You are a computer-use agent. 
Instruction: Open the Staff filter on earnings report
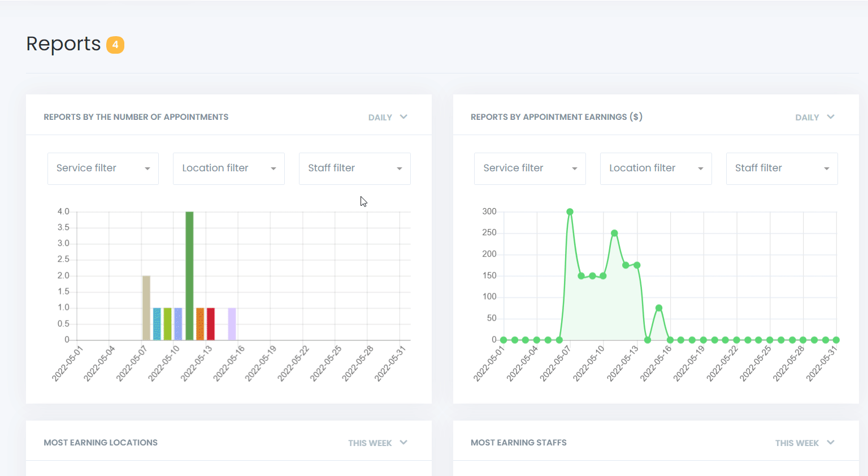[782, 168]
